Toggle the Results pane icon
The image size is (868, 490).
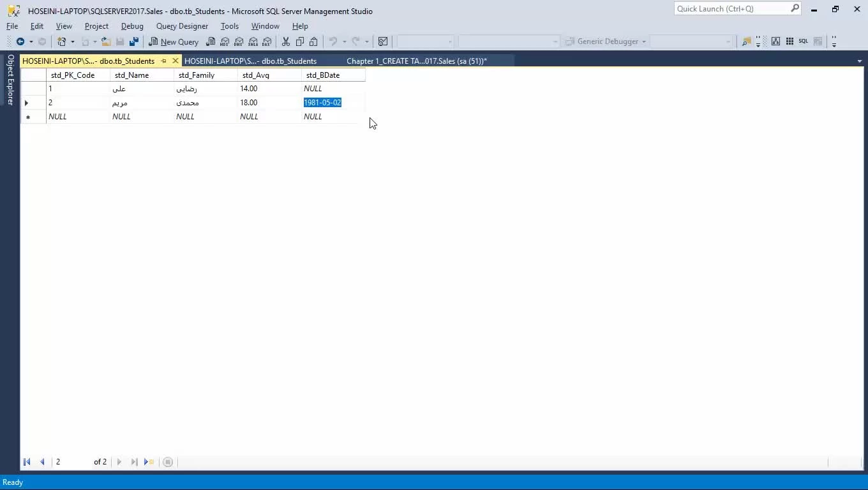click(x=818, y=41)
